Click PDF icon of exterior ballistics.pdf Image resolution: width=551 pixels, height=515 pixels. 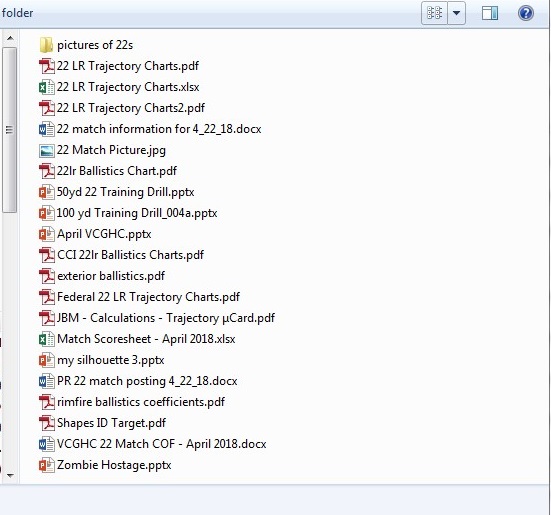[x=47, y=276]
